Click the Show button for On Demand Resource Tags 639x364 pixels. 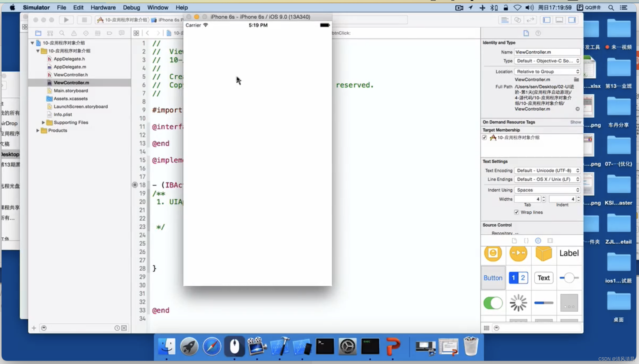pyautogui.click(x=575, y=122)
